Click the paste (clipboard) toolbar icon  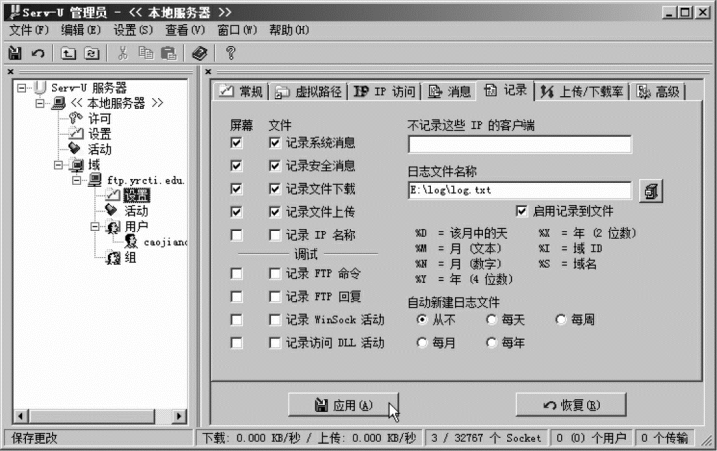point(169,54)
